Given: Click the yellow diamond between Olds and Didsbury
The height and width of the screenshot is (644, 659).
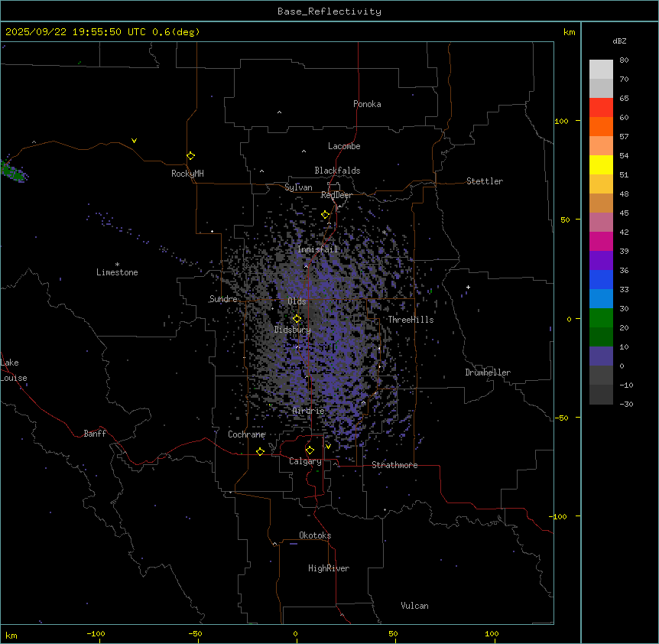Looking at the screenshot, I should 297,318.
